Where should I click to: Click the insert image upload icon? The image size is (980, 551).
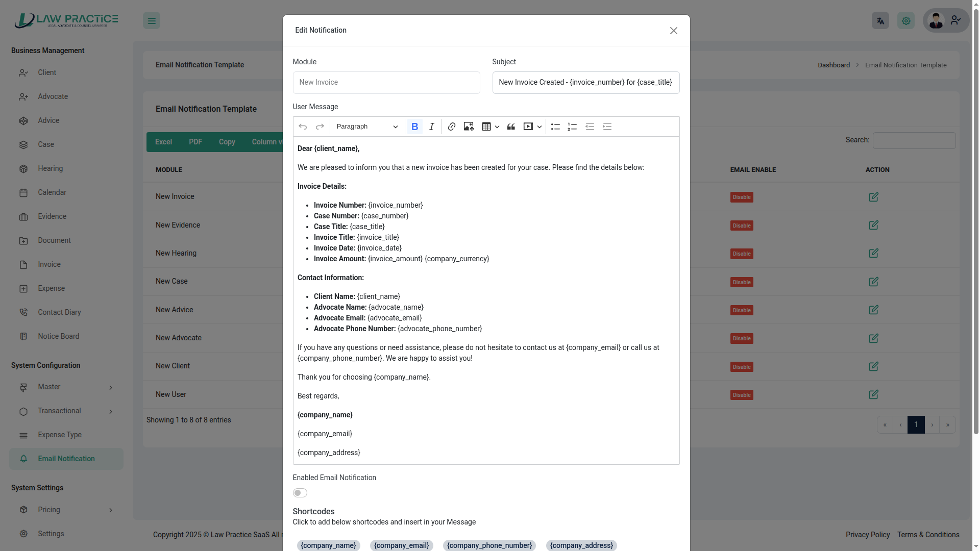coord(469,127)
